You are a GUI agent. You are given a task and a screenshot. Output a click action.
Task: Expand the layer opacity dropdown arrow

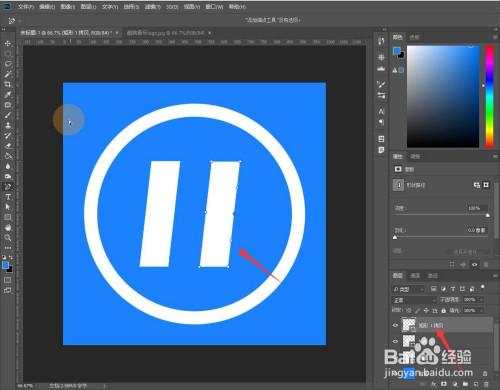click(481, 300)
